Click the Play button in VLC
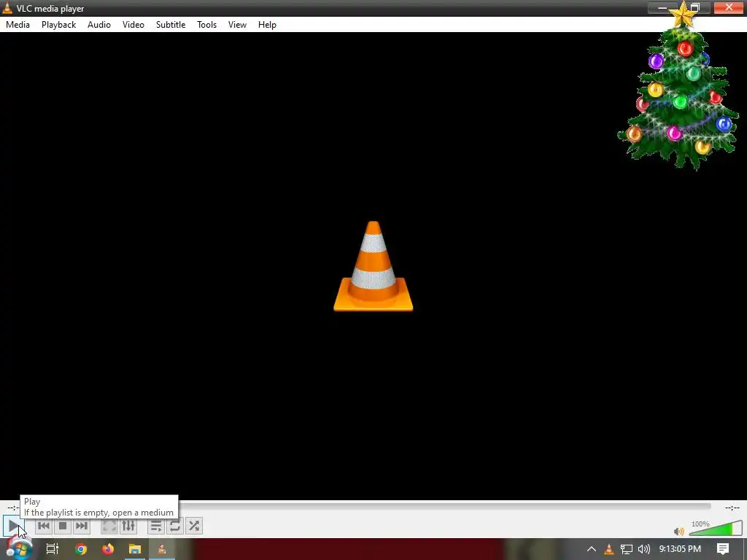747x560 pixels. coord(12,526)
